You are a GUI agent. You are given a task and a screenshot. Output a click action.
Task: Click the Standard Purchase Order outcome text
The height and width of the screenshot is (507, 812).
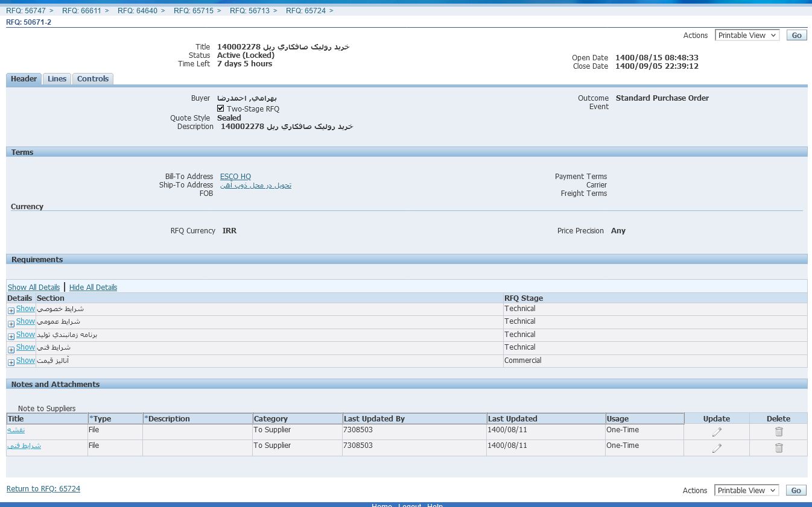(662, 98)
